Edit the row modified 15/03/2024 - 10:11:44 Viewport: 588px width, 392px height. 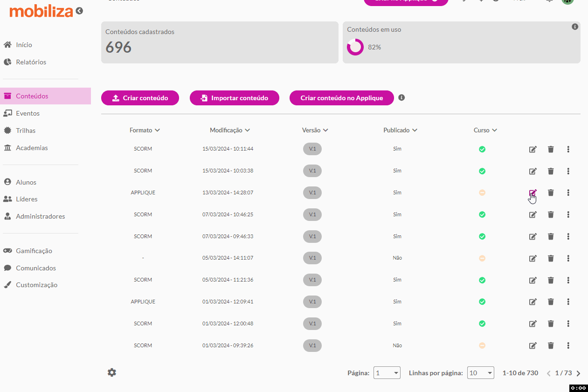click(x=533, y=149)
